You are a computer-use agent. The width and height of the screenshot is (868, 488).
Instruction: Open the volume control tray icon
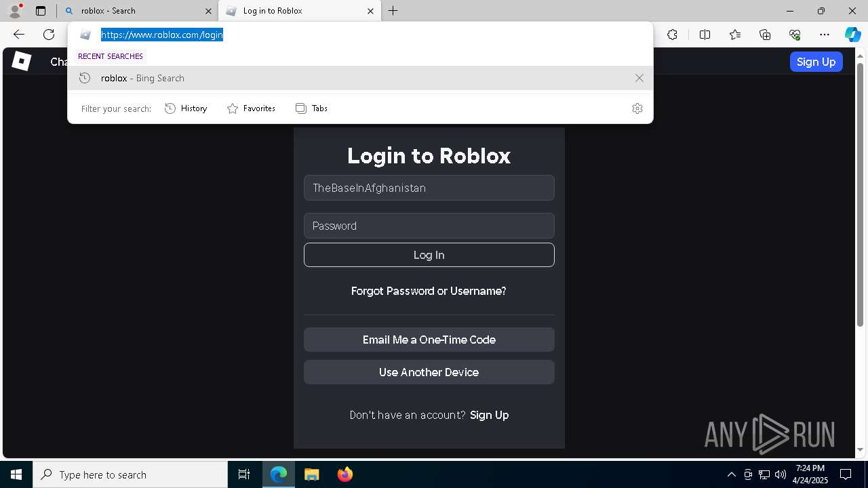pos(781,474)
